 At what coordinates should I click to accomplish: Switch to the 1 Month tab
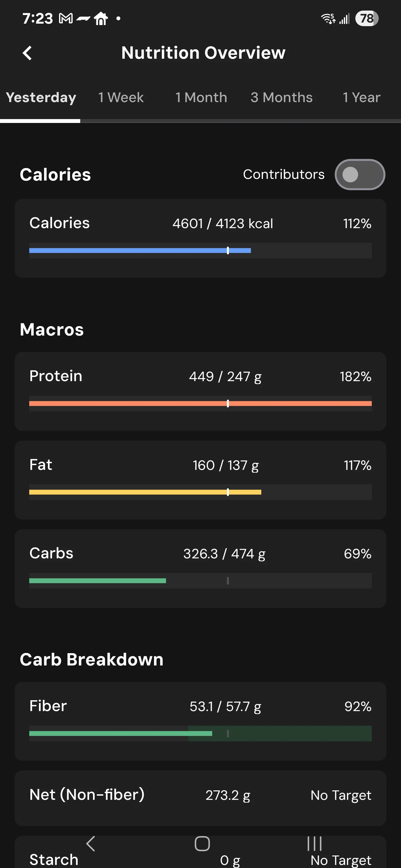point(201,98)
